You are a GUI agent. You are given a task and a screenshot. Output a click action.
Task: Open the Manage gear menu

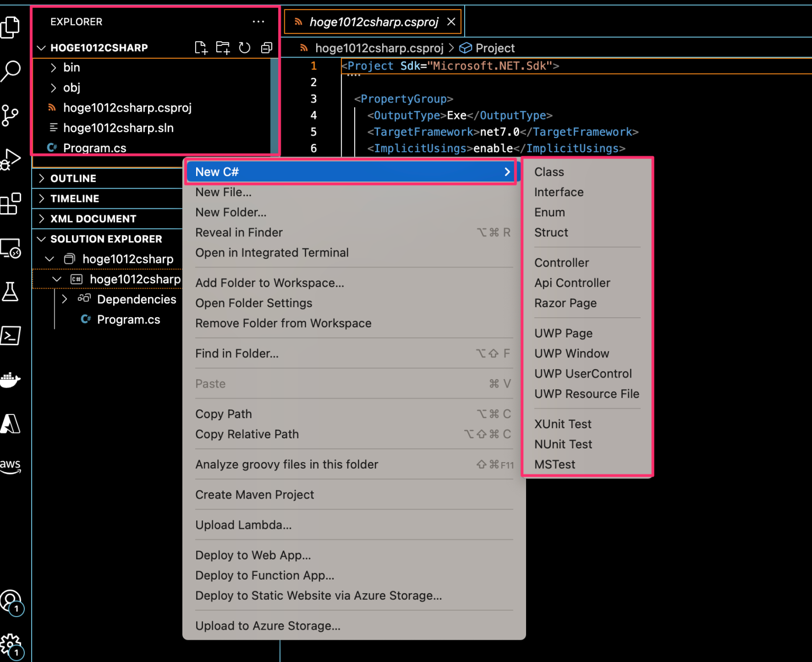tap(11, 646)
